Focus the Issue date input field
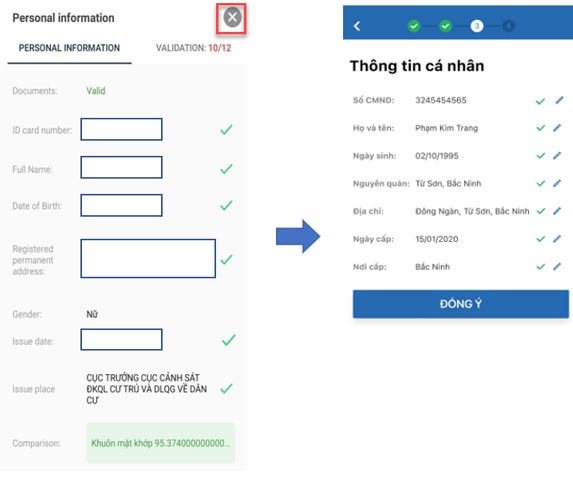This screenshot has height=486, width=573. [121, 339]
